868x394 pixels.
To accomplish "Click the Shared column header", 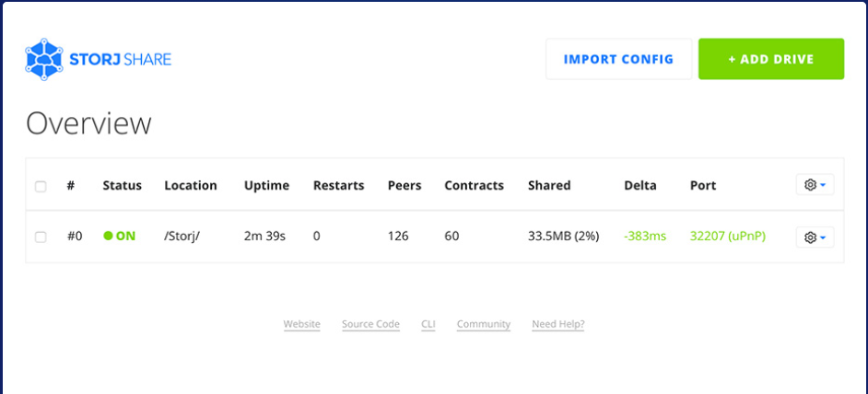I will pos(549,185).
